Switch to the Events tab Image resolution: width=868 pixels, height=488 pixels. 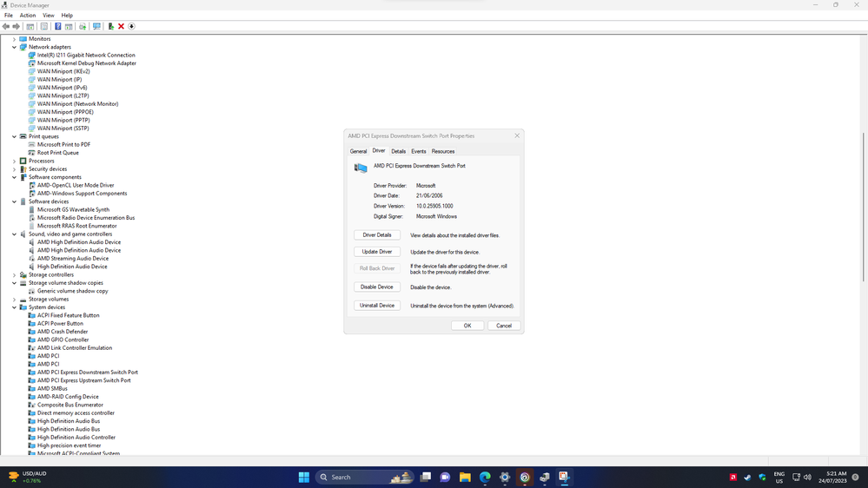tap(419, 151)
